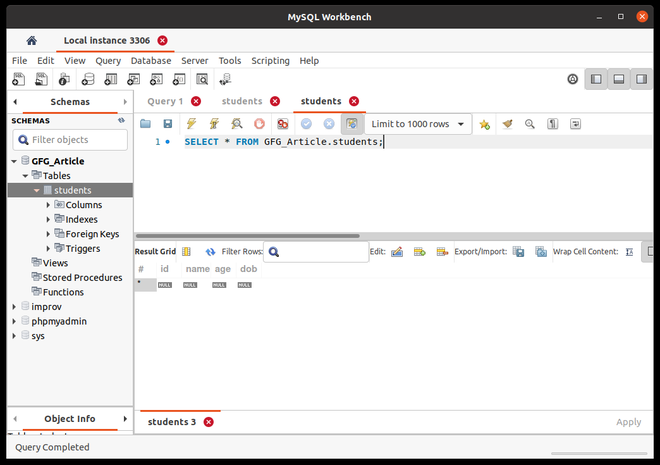The height and width of the screenshot is (465, 660).
Task: Click the Filter objects search field
Action: tap(70, 140)
